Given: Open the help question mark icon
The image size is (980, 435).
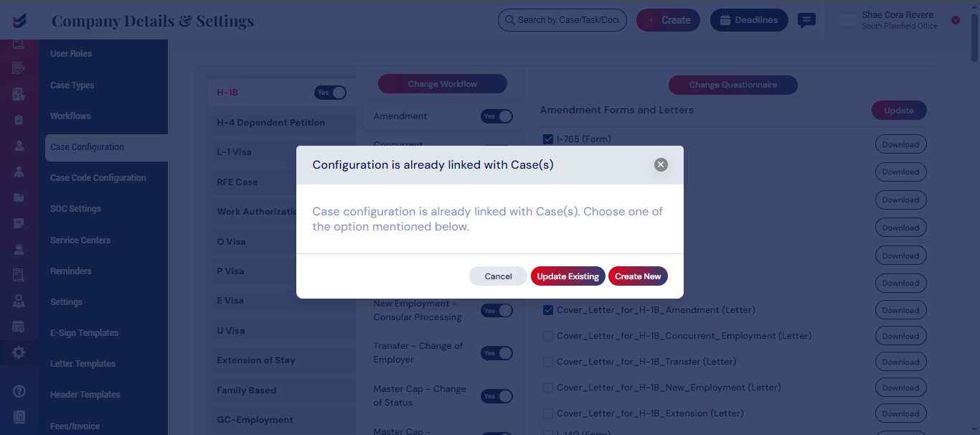Looking at the screenshot, I should pyautogui.click(x=19, y=391).
